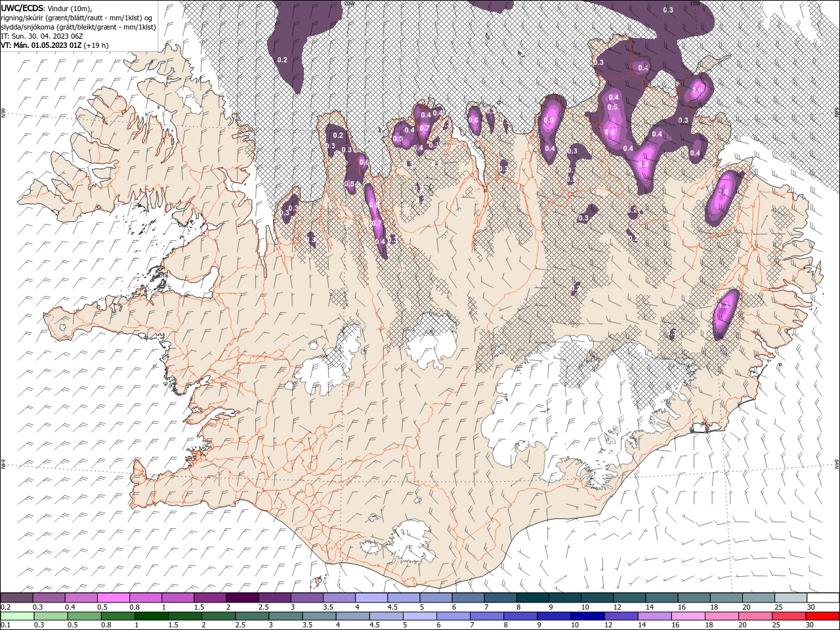840x630 pixels.
Task: Select the 6–7 slate blue top legend swatch
Action: click(x=468, y=597)
